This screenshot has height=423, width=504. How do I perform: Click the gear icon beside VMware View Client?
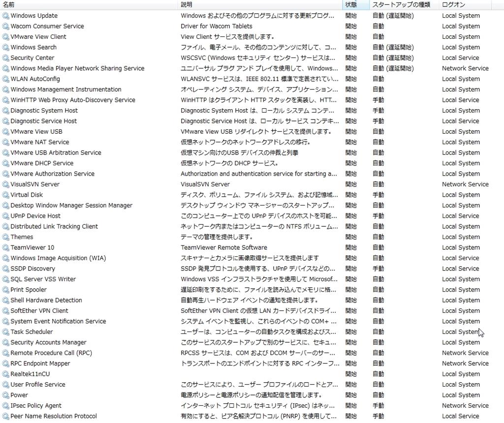point(5,37)
